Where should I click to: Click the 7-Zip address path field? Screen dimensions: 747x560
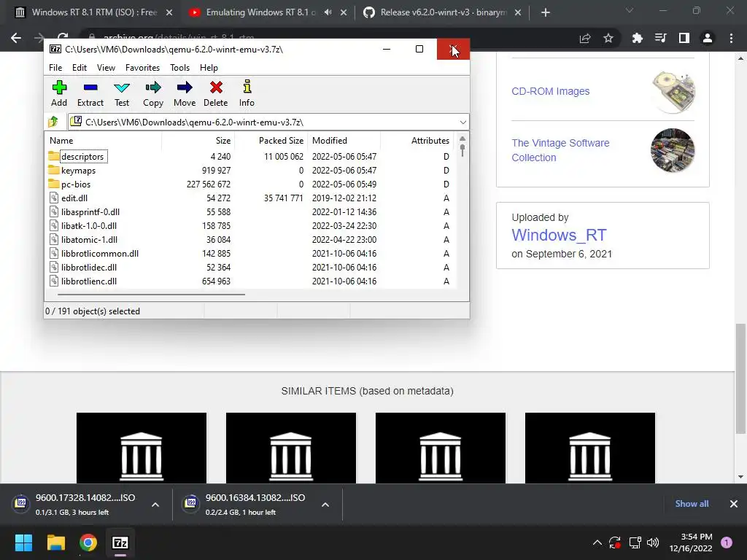(x=268, y=122)
